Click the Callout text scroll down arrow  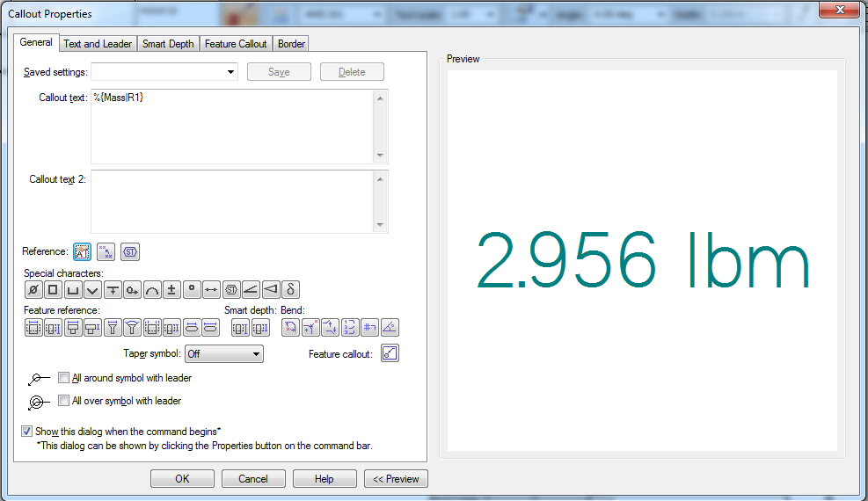pyautogui.click(x=380, y=156)
